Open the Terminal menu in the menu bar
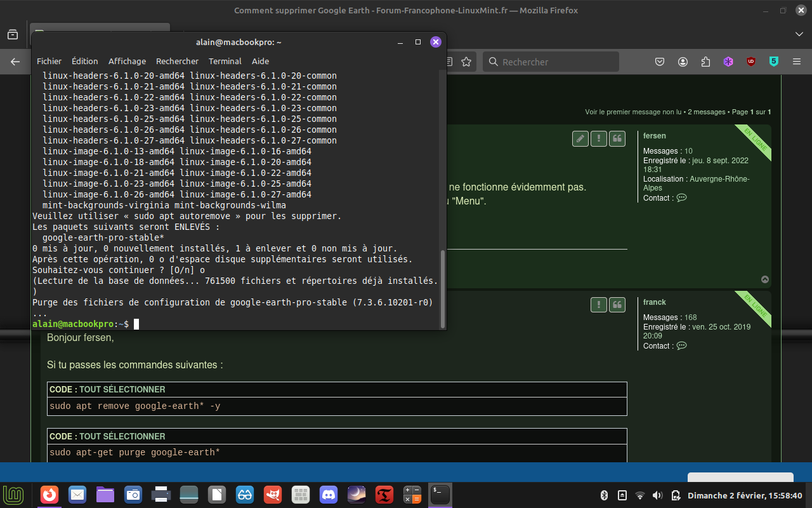The width and height of the screenshot is (812, 508). coord(225,62)
